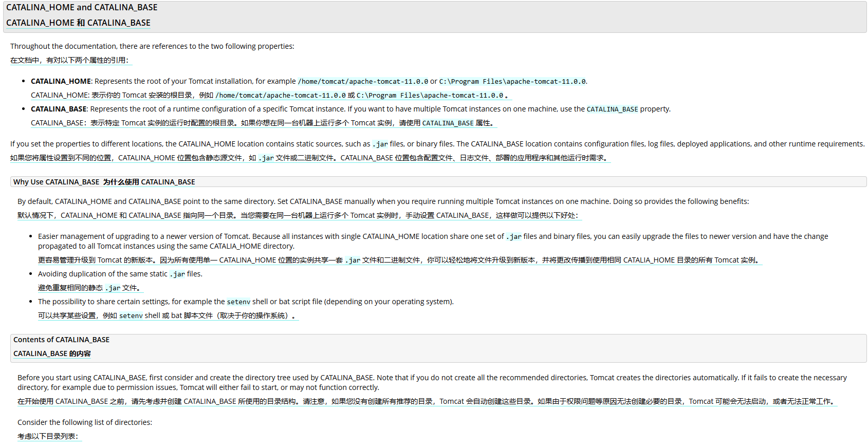Click '/home/tomcat/apache-tomcat-11.0.0' path in English bullet
This screenshot has width=868, height=447.
(x=363, y=81)
